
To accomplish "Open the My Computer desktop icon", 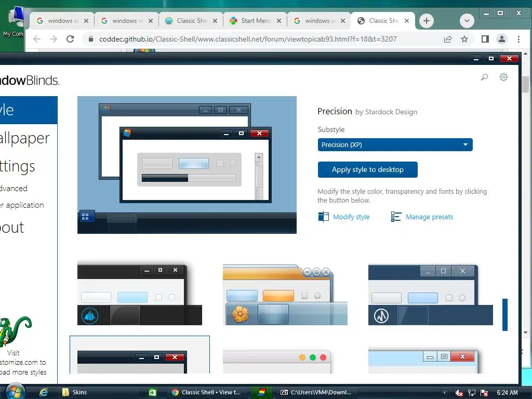I will click(14, 21).
